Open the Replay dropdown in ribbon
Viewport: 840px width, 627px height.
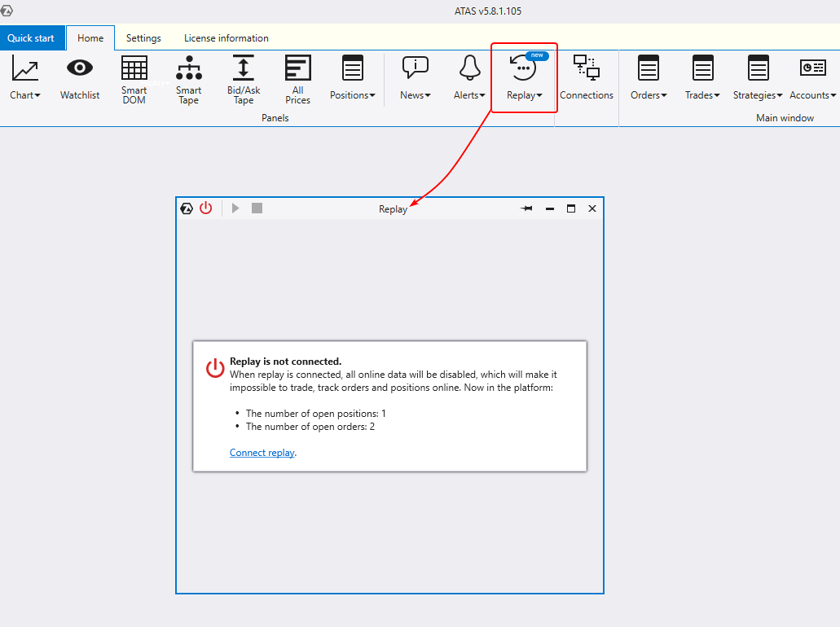tap(524, 79)
